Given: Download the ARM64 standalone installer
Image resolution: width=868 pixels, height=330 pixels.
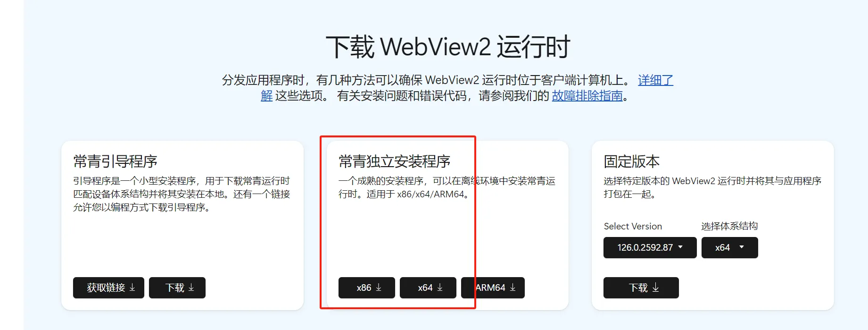Looking at the screenshot, I should 493,288.
